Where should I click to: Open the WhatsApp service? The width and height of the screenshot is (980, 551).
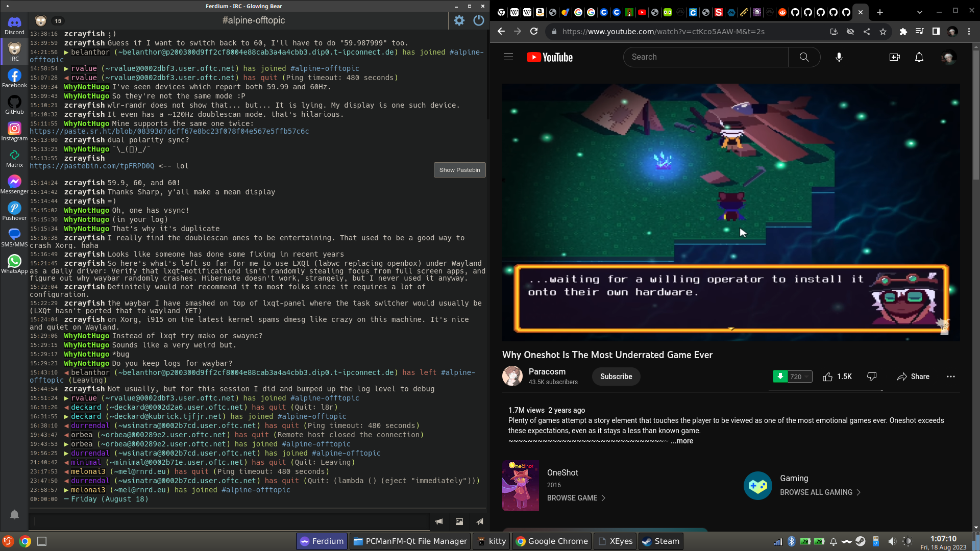[x=14, y=264]
